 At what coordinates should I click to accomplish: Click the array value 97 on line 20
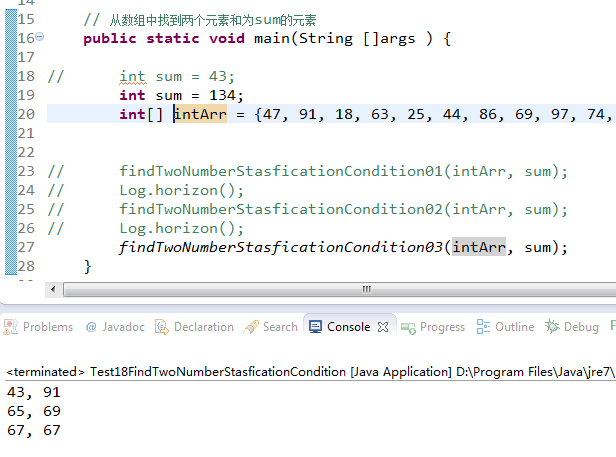(x=560, y=114)
